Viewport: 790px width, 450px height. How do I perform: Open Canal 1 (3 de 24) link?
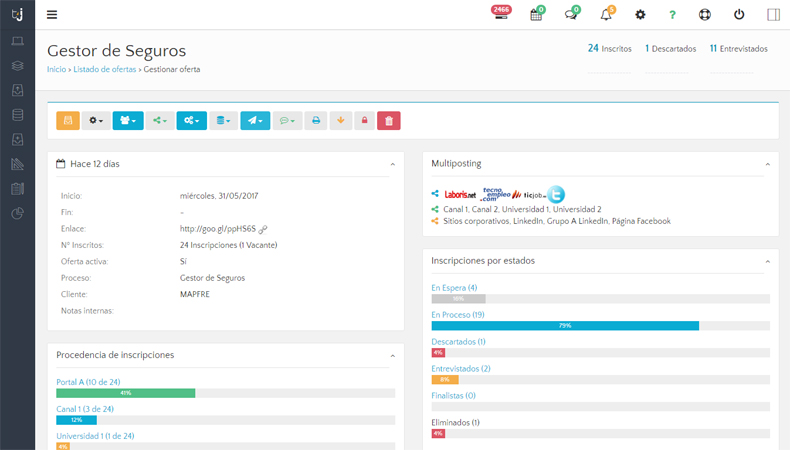pos(85,409)
